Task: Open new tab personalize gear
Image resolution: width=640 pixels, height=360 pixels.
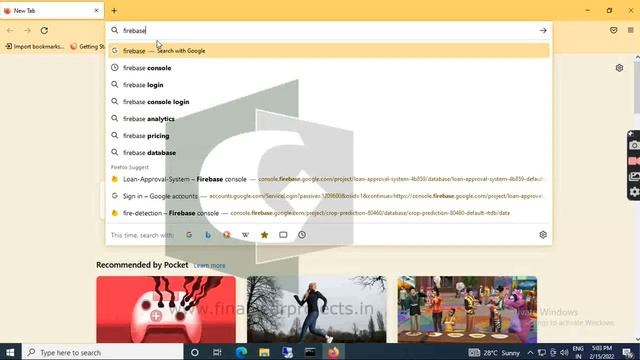Action: pos(619,68)
